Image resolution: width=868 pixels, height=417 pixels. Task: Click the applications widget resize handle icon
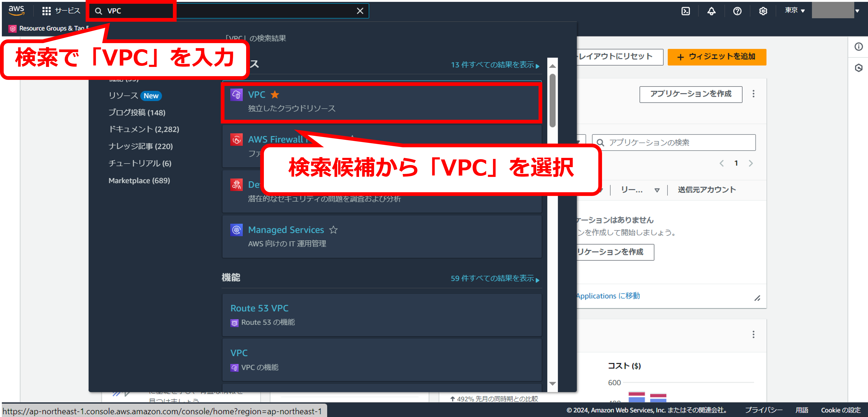(x=757, y=298)
